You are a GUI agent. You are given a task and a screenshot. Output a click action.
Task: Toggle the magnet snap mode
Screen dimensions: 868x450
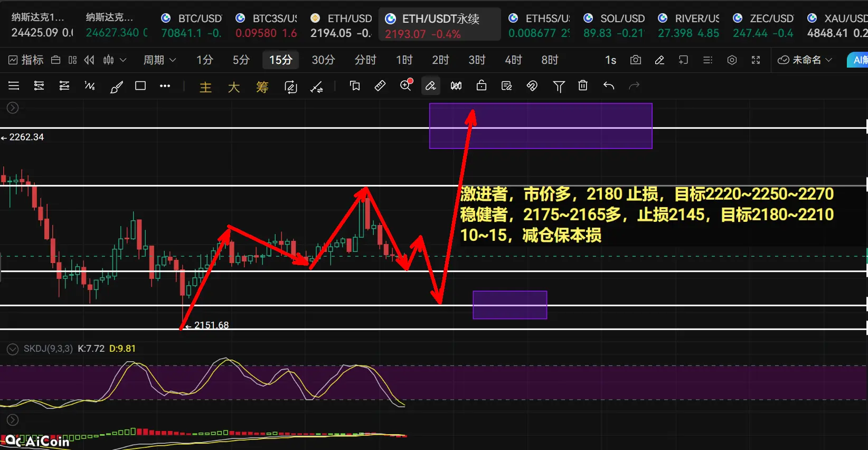(x=532, y=86)
